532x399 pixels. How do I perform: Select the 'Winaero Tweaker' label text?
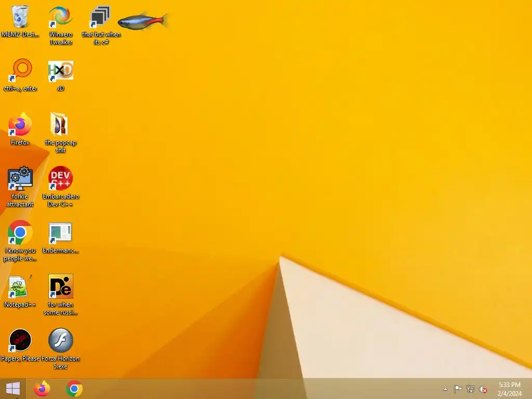(x=61, y=38)
